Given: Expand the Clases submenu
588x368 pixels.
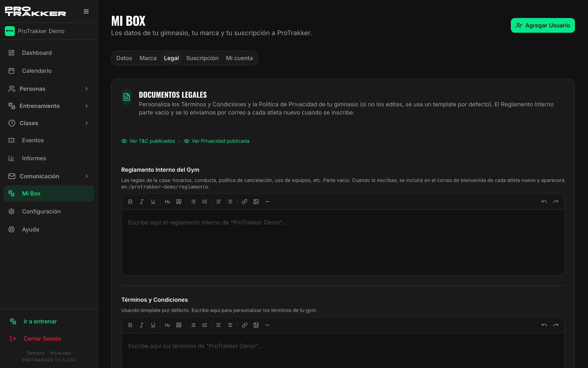Looking at the screenshot, I should 49,123.
